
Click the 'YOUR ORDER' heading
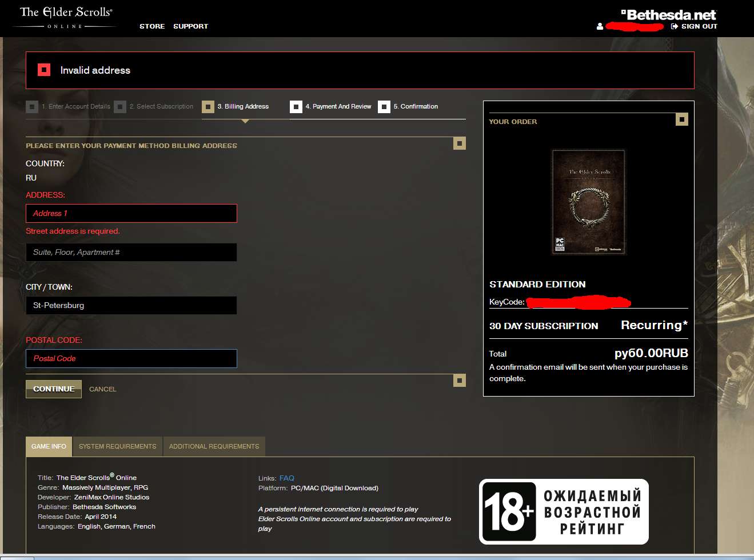(513, 122)
